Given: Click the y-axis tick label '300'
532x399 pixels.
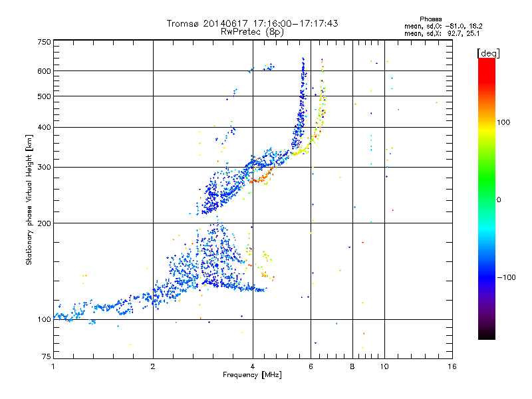Looking at the screenshot, I should pyautogui.click(x=44, y=168).
